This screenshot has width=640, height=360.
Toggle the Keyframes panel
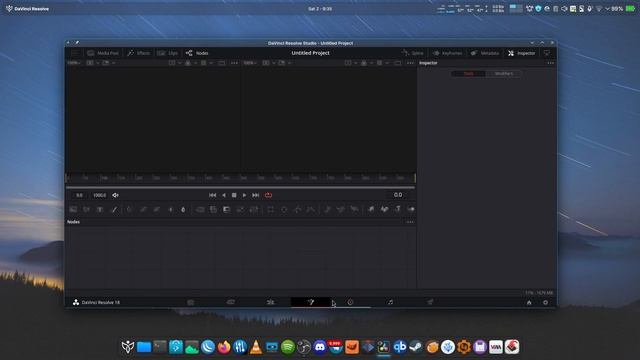click(x=447, y=53)
